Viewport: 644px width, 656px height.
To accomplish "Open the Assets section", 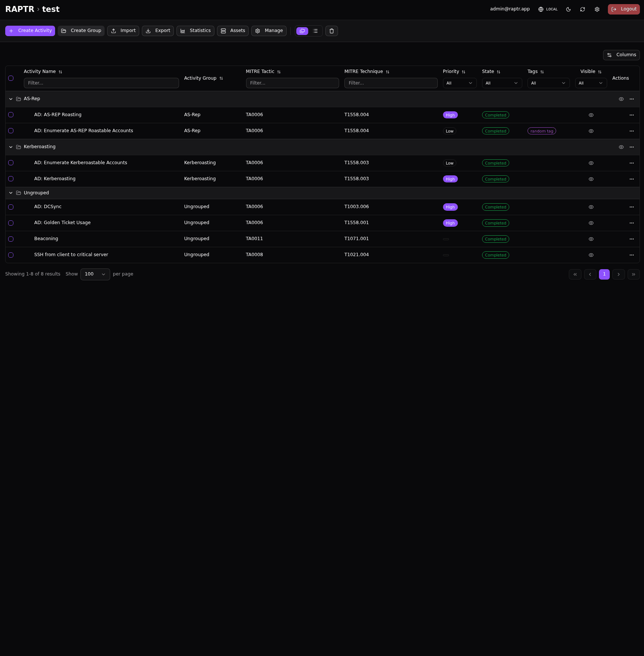I will [x=233, y=31].
